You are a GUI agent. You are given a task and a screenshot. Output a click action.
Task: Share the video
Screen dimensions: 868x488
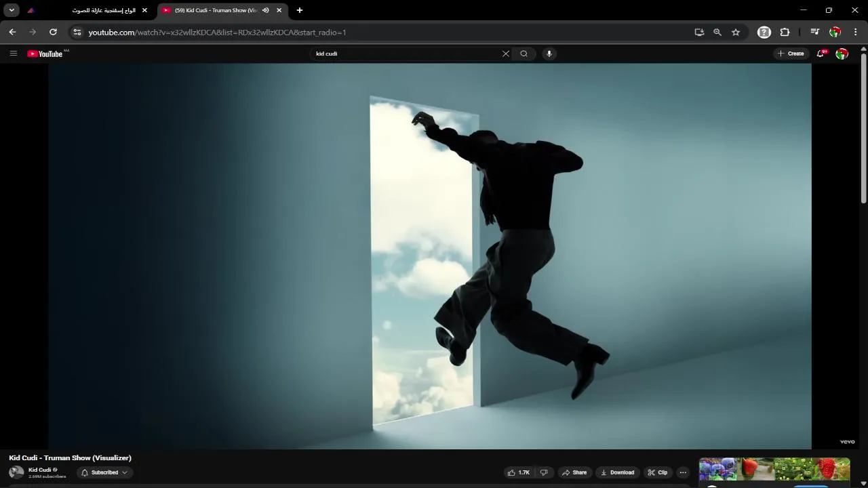click(574, 472)
